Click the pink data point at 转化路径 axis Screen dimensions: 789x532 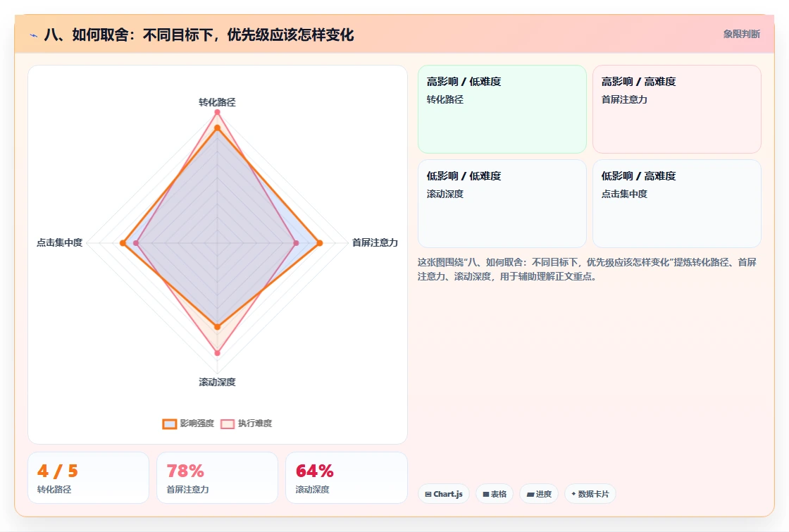pyautogui.click(x=218, y=112)
